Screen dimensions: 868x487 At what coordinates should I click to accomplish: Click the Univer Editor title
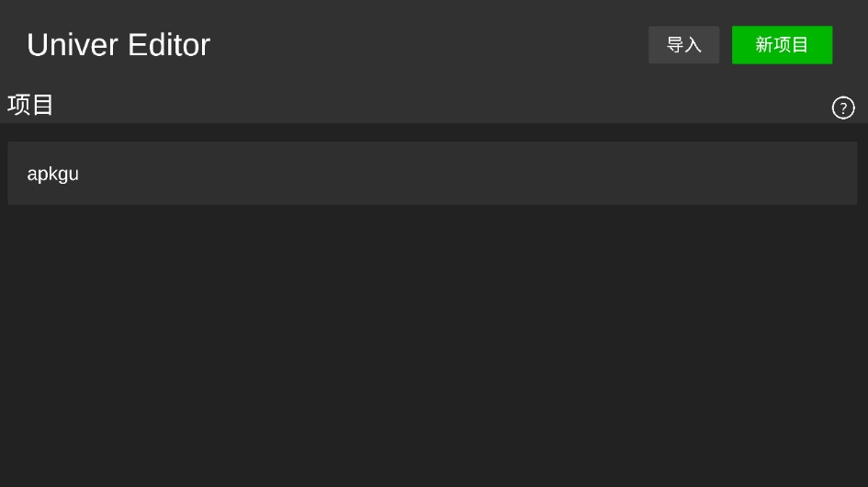tap(118, 45)
